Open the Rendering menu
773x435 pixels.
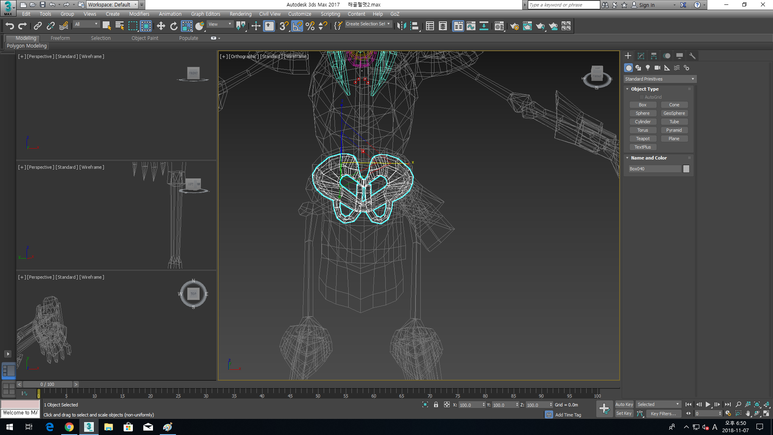pos(240,14)
